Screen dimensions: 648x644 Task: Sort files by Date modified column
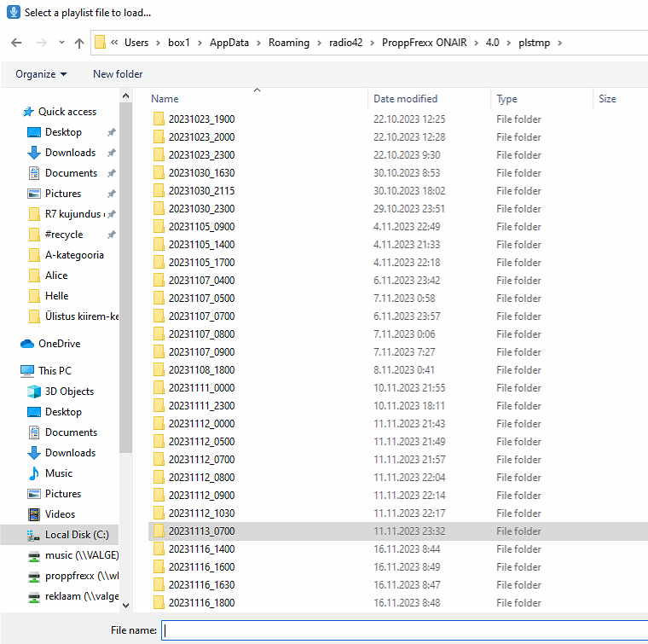(406, 99)
